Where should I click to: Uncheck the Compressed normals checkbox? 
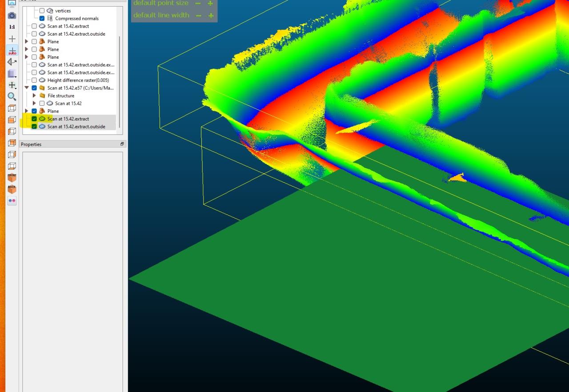(x=42, y=18)
